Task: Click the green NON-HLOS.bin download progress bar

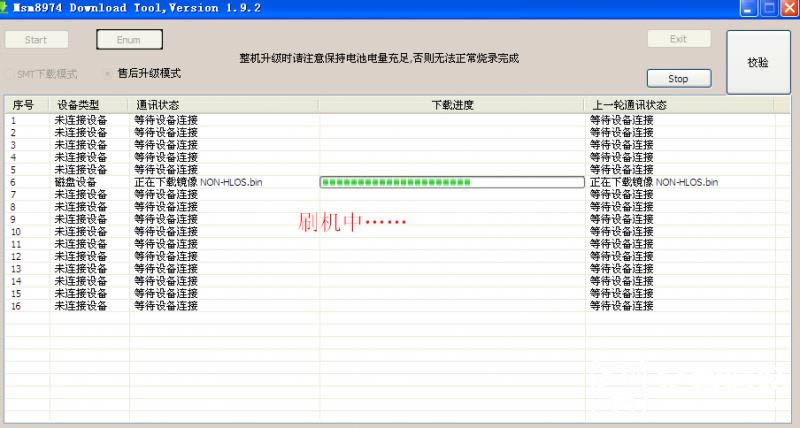Action: [x=451, y=182]
